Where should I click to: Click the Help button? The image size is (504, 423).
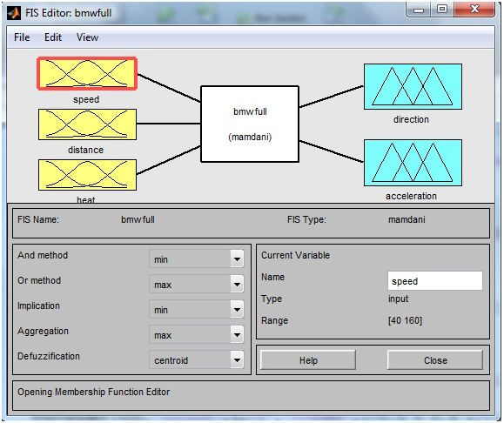(x=308, y=360)
